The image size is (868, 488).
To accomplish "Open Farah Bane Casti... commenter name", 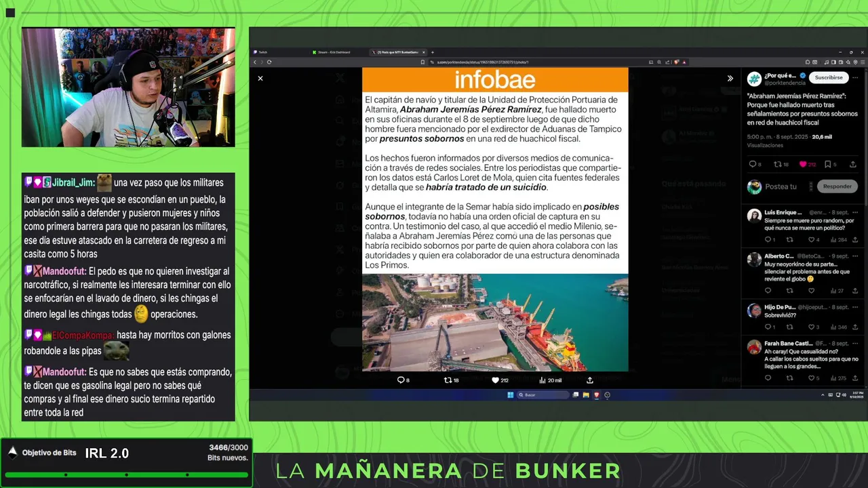I will click(x=788, y=344).
